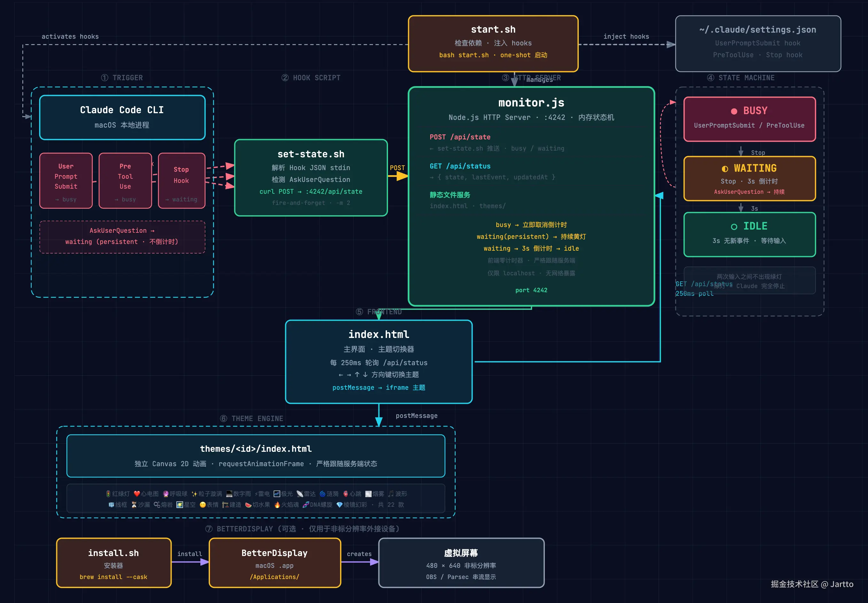Click the '① TRIGGER' section heading
Screen dimensions: 868x603
tap(122, 78)
